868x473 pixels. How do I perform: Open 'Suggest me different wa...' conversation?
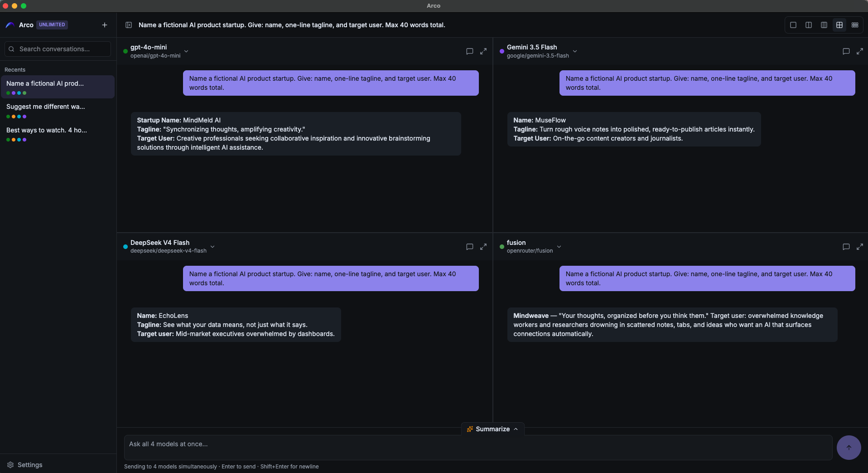click(x=58, y=110)
